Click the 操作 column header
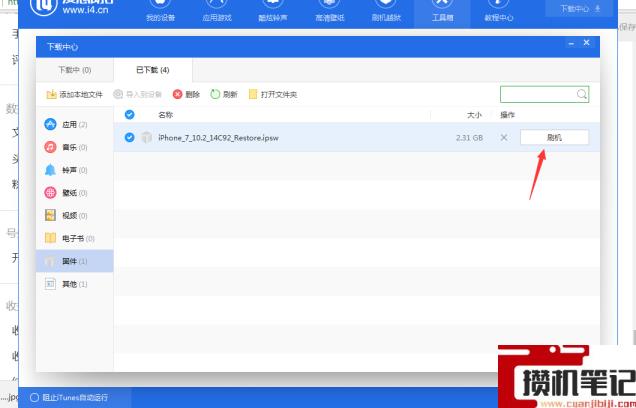 507,115
